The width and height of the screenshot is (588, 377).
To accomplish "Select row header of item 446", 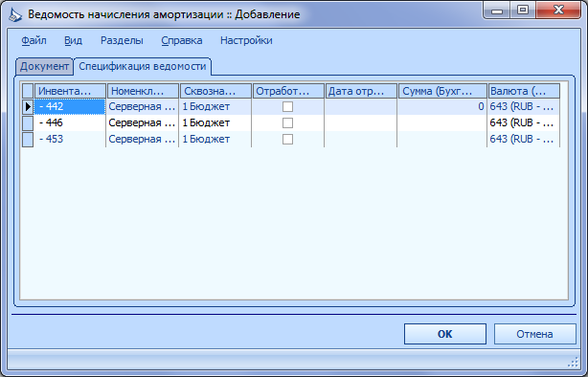I will point(28,122).
